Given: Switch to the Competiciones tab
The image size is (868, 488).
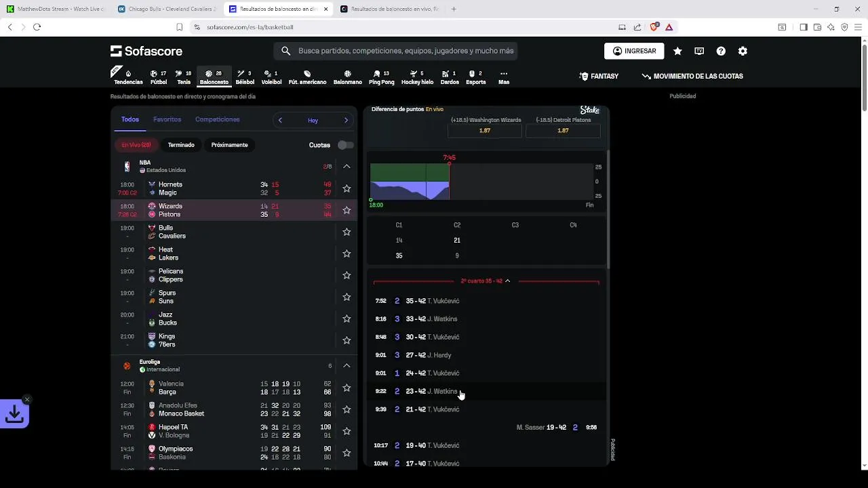Looking at the screenshot, I should click(x=217, y=119).
